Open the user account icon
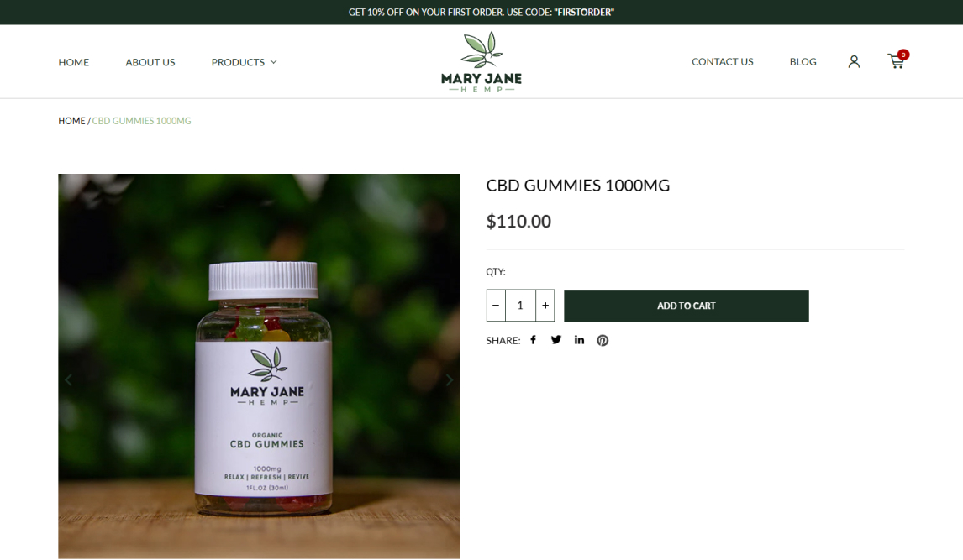The height and width of the screenshot is (560, 963). pyautogui.click(x=854, y=61)
